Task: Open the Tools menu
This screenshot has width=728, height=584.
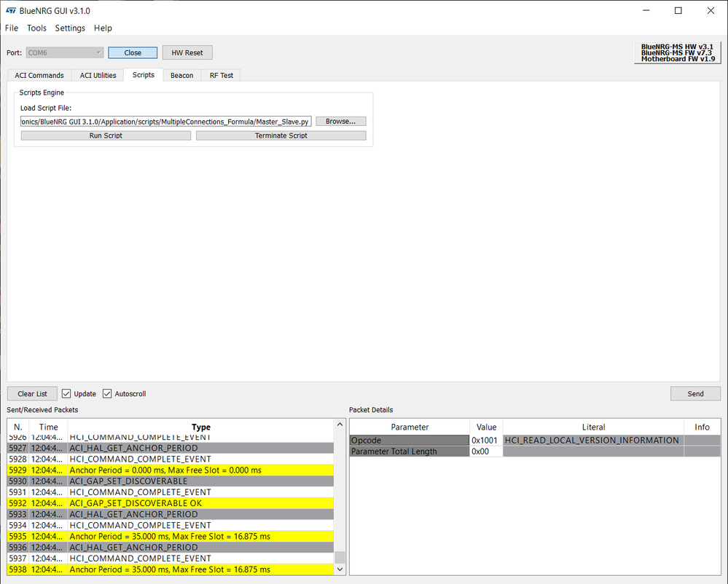Action: [36, 28]
